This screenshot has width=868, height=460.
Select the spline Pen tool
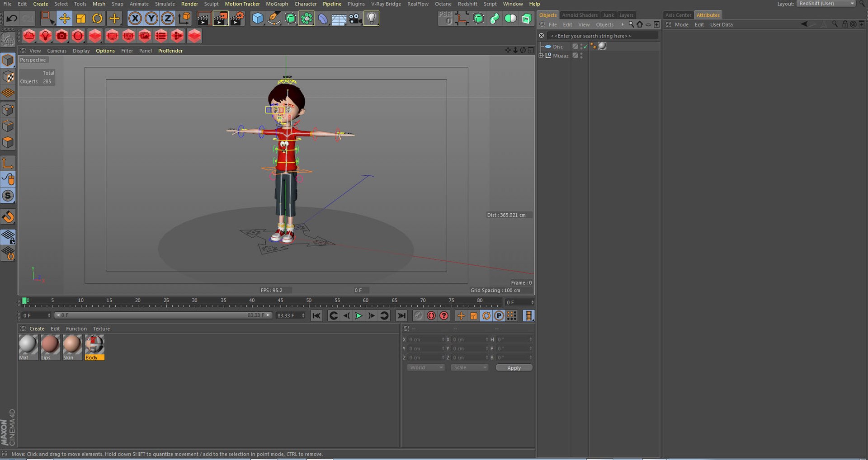click(274, 19)
